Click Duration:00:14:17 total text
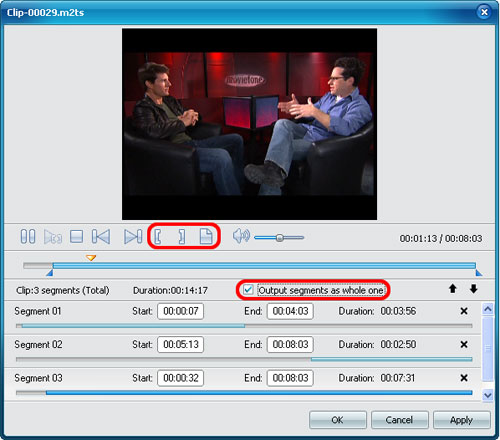The image size is (500, 440). tap(170, 290)
